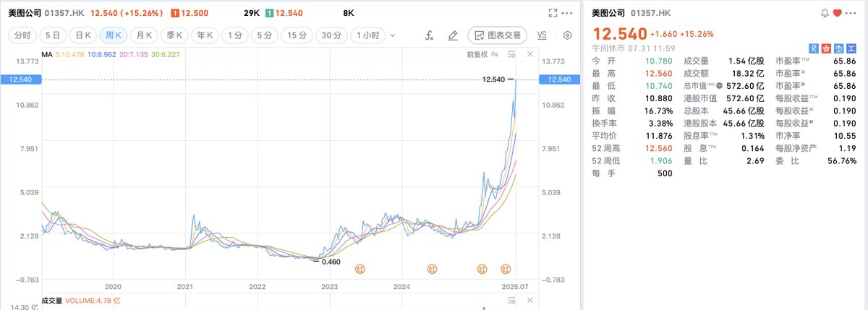Enter fullscreen chart mode
The height and width of the screenshot is (310, 868).
pos(553,13)
